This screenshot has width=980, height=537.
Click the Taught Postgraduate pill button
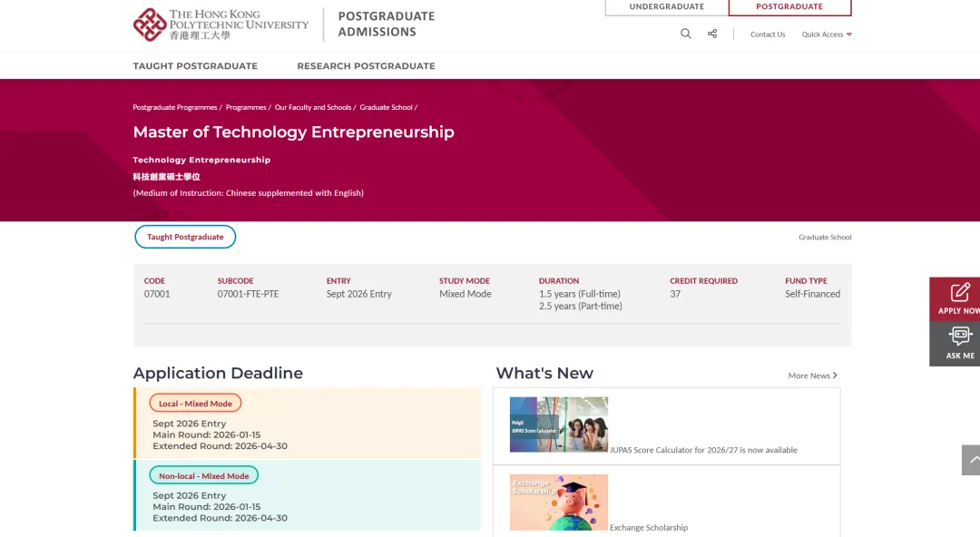185,237
